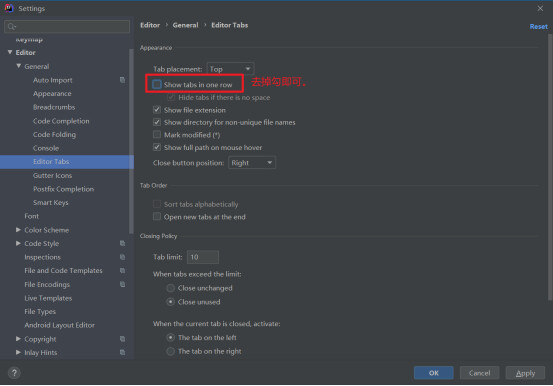This screenshot has width=553, height=386.
Task: Click the IntelliJ logo in title bar
Action: [x=9, y=8]
